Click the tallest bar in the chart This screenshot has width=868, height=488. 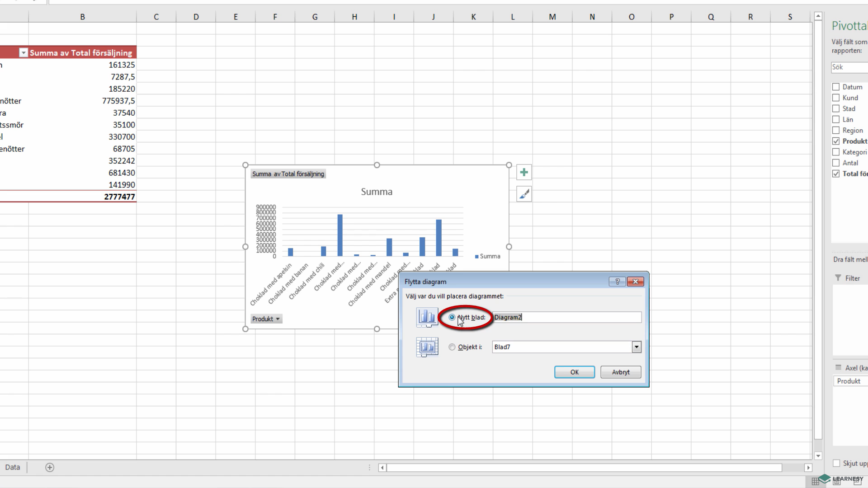(x=340, y=235)
